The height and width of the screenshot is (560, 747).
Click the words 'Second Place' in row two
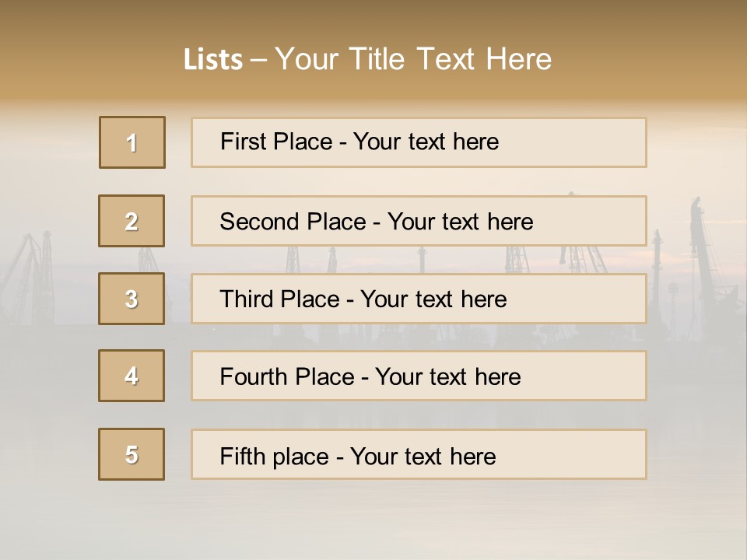point(293,222)
